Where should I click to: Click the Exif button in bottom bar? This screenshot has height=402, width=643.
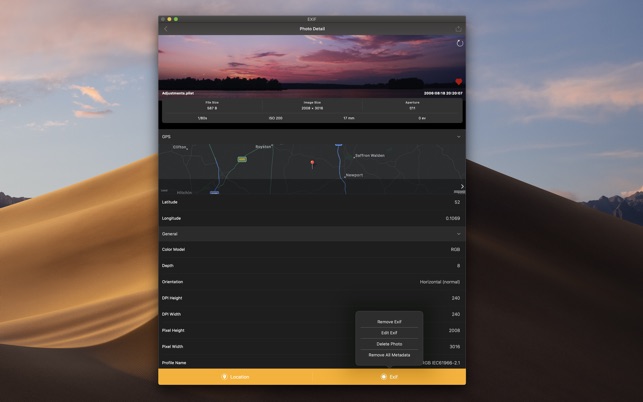[x=389, y=377]
